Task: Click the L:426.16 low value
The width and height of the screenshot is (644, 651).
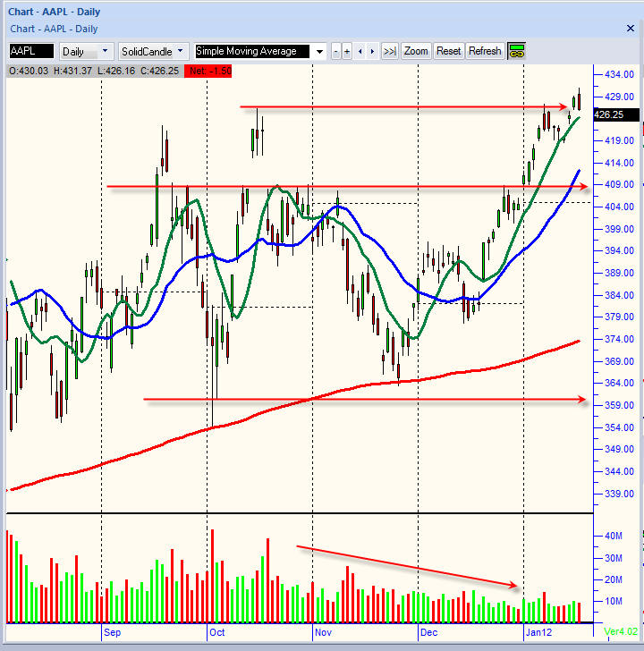Action: [116, 71]
